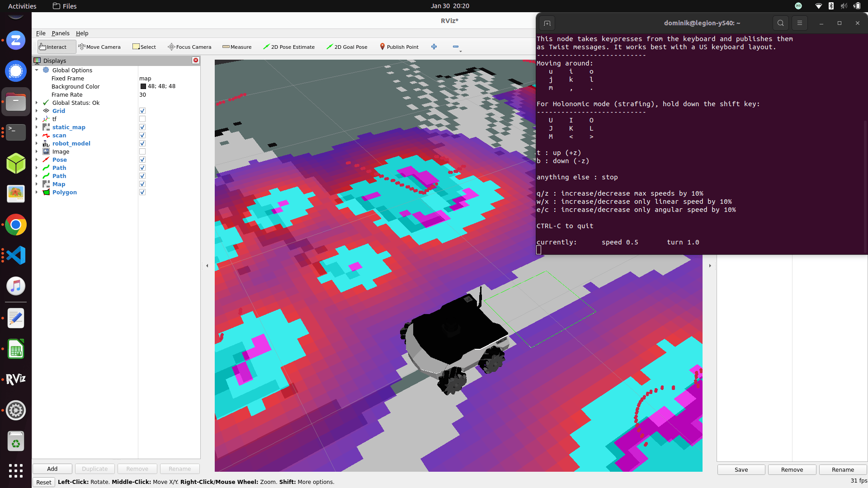The image size is (868, 488).
Task: Expand the Polygon display node
Action: [x=37, y=192]
